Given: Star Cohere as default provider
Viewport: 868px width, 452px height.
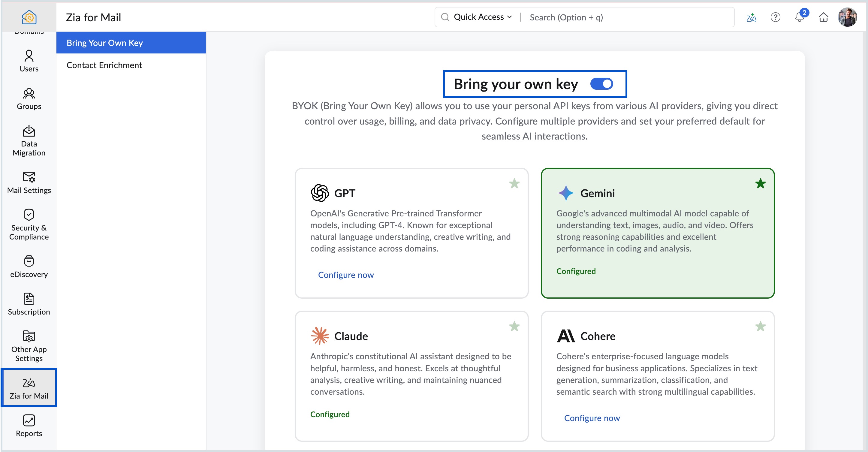Looking at the screenshot, I should [x=760, y=326].
